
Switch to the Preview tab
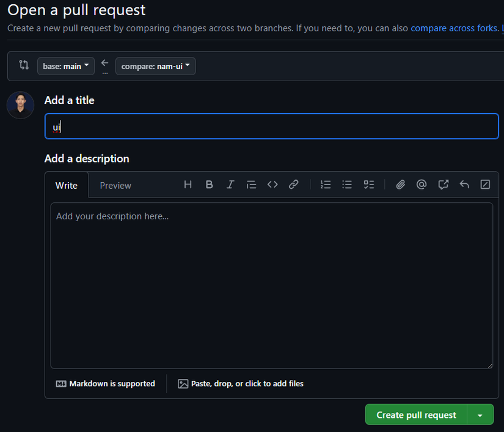pyautogui.click(x=115, y=185)
